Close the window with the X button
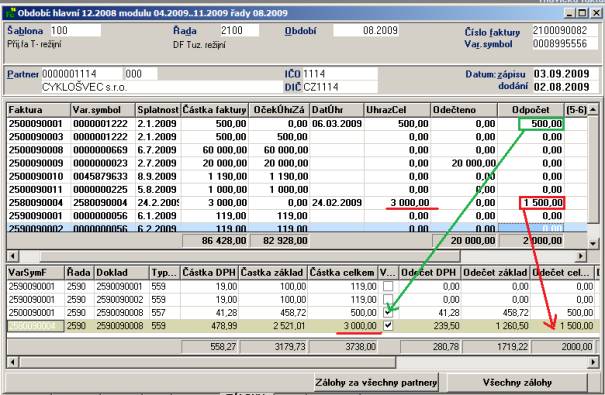This screenshot has width=605, height=395. 597,13
